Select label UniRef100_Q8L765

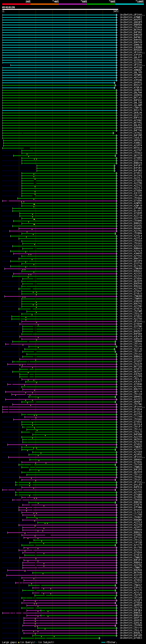click(131, 72)
